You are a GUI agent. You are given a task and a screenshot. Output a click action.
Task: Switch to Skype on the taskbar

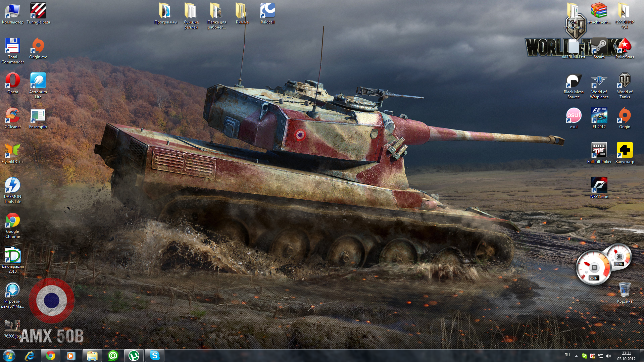[x=155, y=356]
